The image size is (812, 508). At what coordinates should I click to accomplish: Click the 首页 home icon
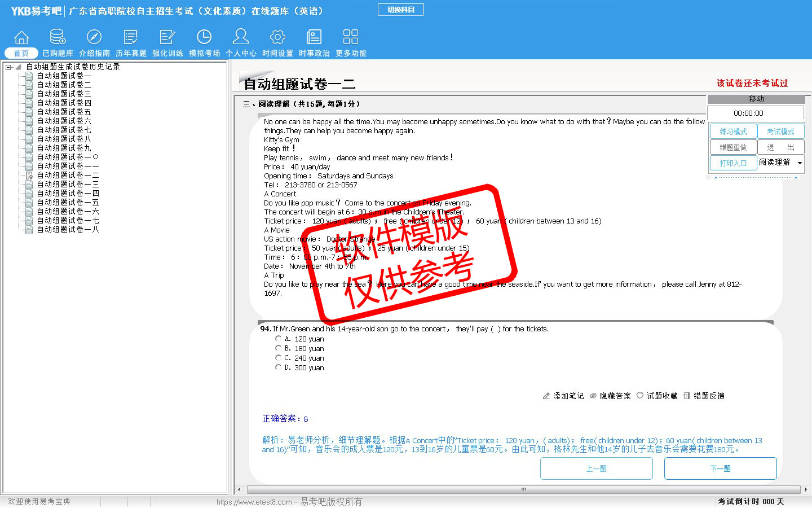click(21, 38)
